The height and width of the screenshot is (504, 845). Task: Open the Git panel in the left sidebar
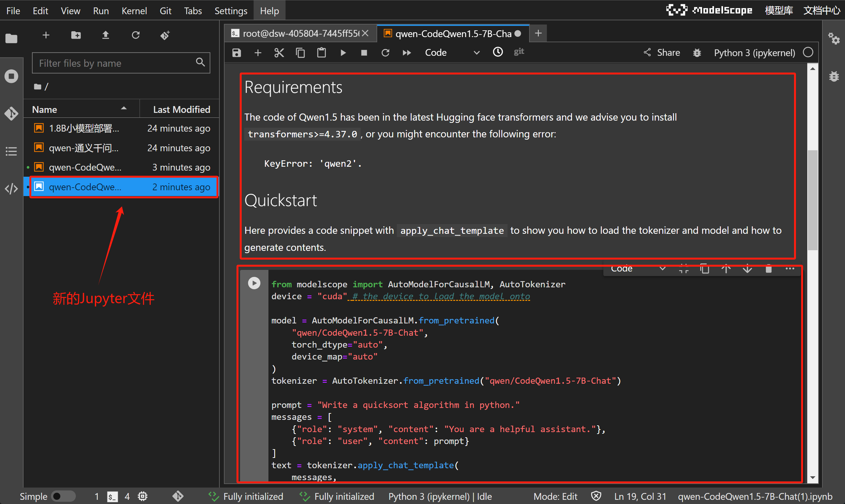click(11, 113)
